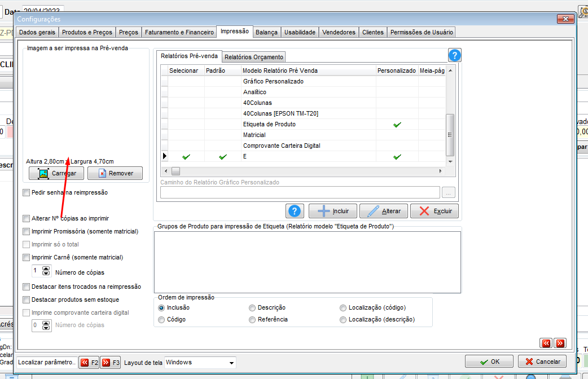Viewport: 588px width, 379px height.
Task: Switch to the Preços tab
Action: [x=129, y=32]
